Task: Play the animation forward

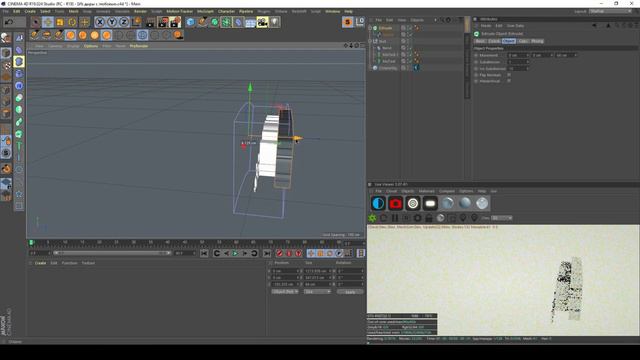Action: [235, 253]
